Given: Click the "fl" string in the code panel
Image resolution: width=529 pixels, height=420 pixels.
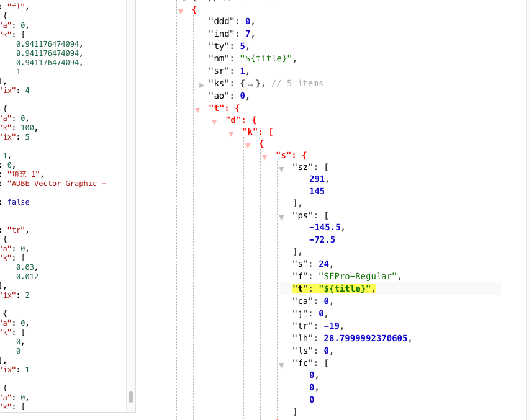Looking at the screenshot, I should [16, 7].
